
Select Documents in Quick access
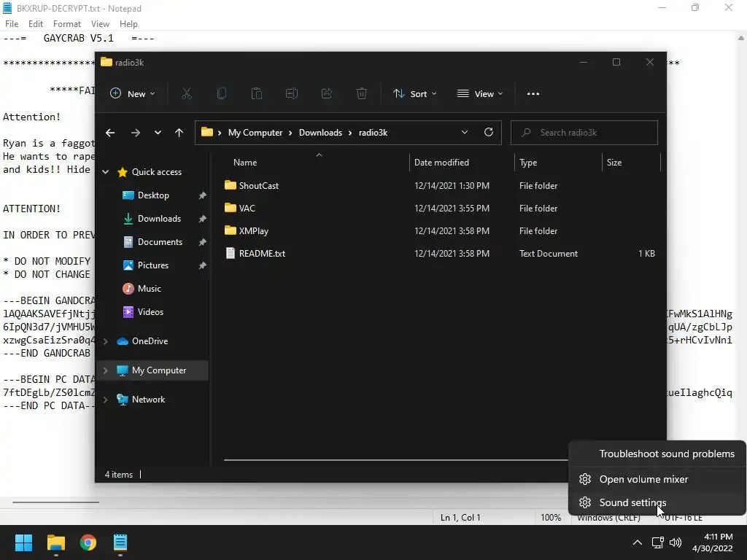[x=160, y=242]
